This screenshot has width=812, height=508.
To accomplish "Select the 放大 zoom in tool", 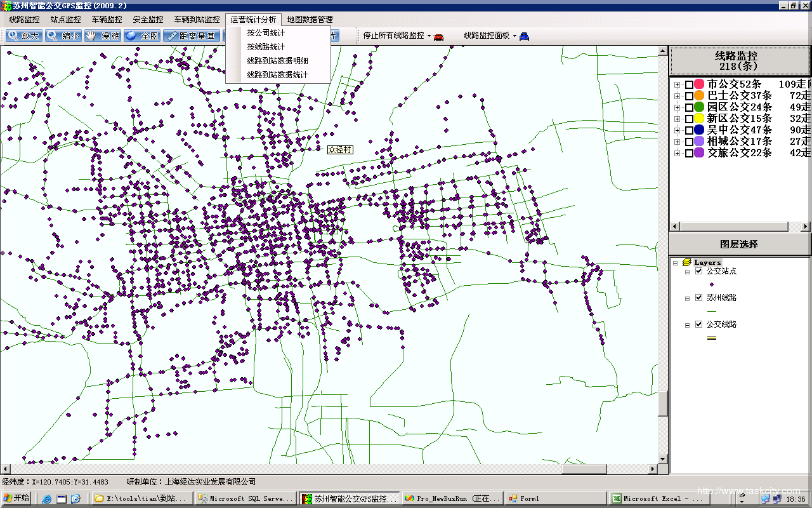I will point(24,36).
